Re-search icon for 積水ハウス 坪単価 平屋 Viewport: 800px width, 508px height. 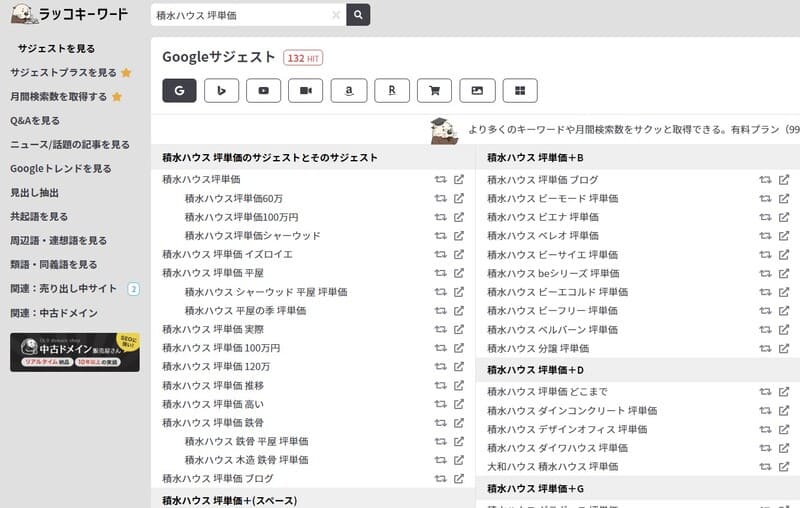pos(440,273)
